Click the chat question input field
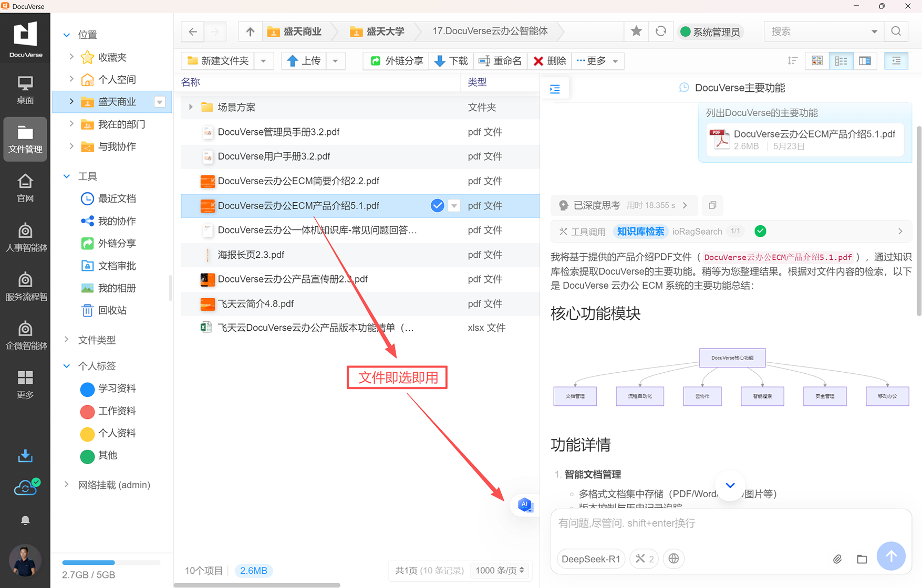The width and height of the screenshot is (922, 588). 730,523
